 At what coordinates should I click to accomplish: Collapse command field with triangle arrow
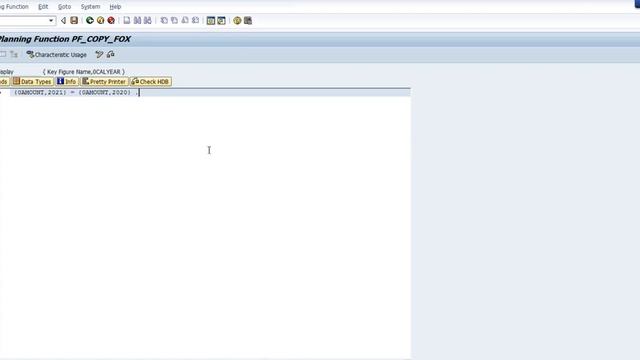(63, 20)
